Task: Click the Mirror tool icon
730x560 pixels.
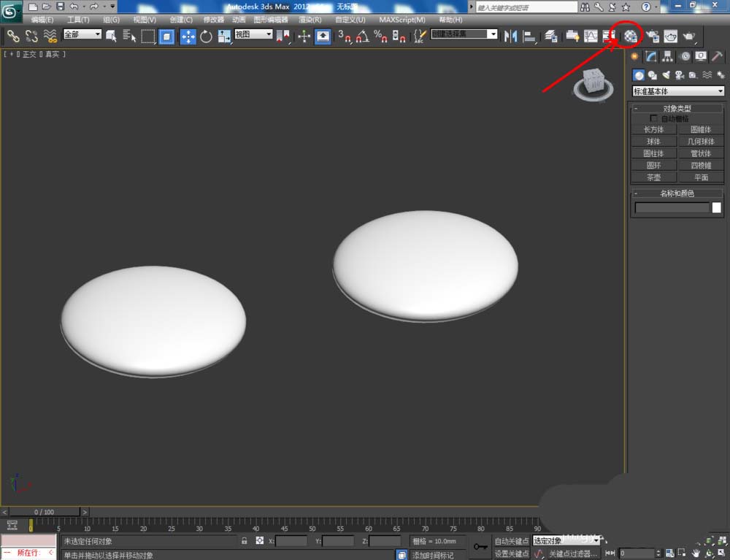Action: coord(511,36)
